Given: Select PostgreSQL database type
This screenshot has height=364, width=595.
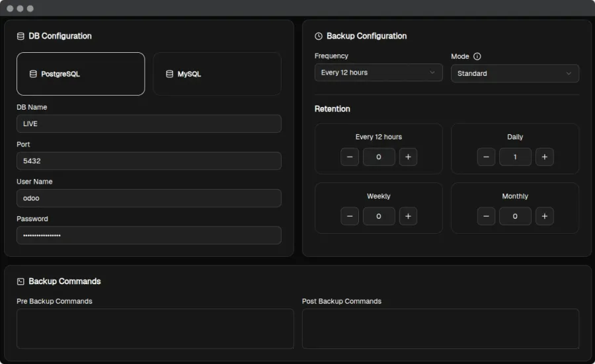Looking at the screenshot, I should [x=81, y=74].
